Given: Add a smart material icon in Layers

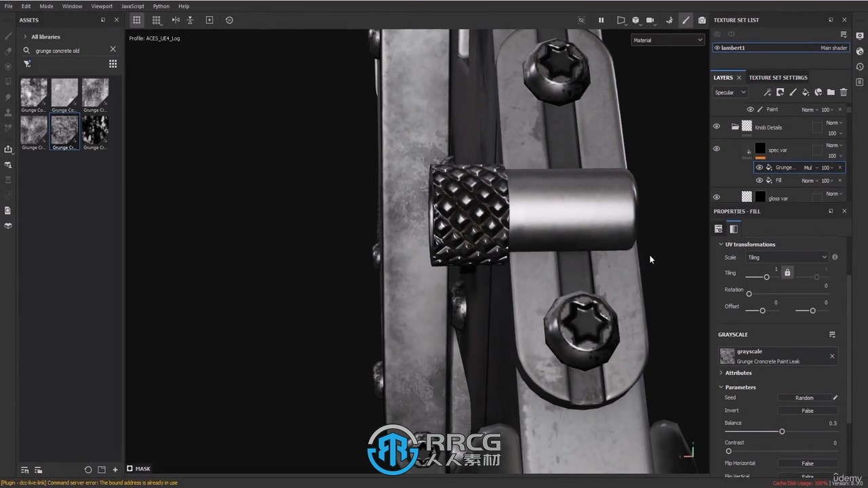Looking at the screenshot, I should pyautogui.click(x=818, y=92).
